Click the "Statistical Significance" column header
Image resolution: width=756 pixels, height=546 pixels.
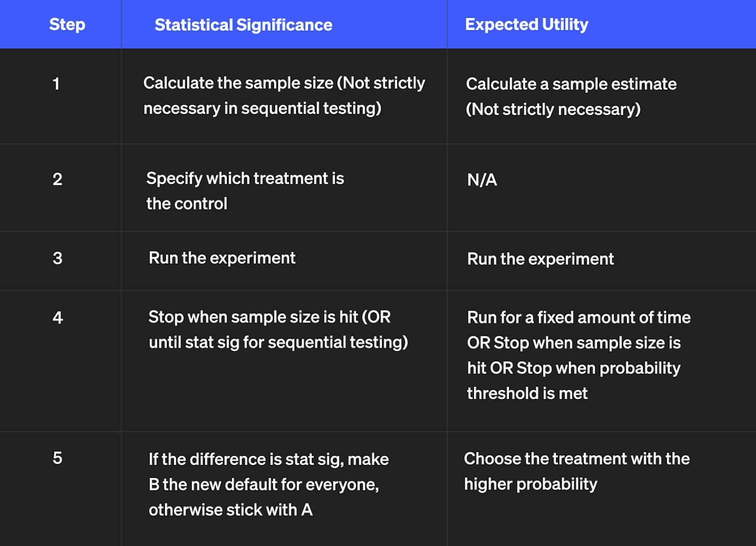click(x=243, y=25)
